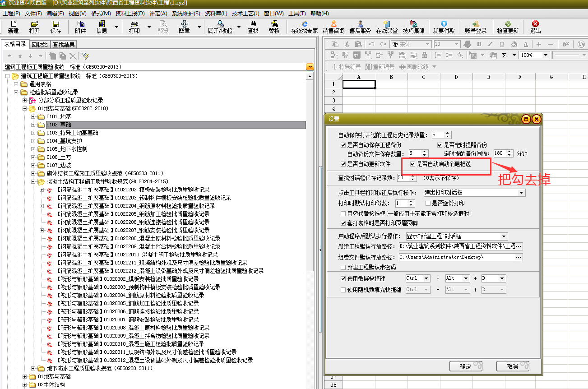Click the 展开/收起 toolbar icon
Image resolution: width=588 pixels, height=389 pixels.
[220, 27]
